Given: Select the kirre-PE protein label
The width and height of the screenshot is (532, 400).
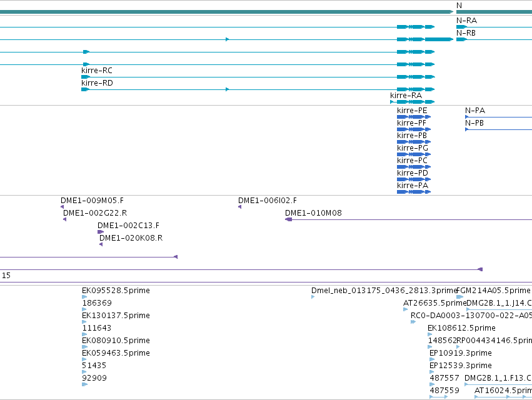Looking at the screenshot, I should 412,110.
